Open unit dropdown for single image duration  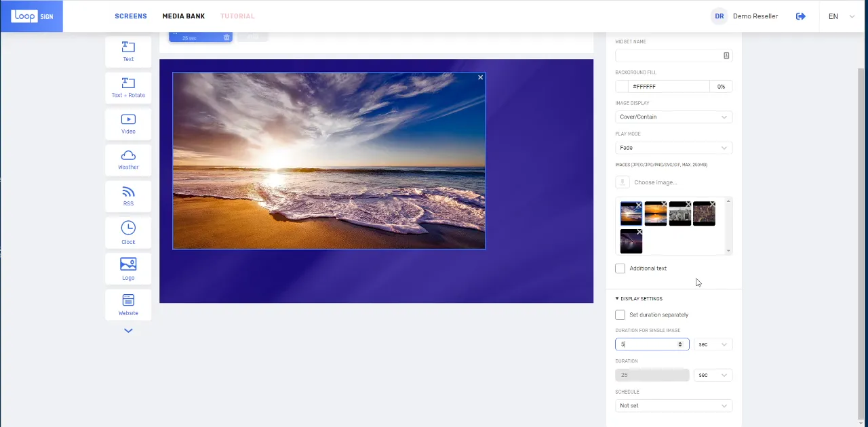713,344
